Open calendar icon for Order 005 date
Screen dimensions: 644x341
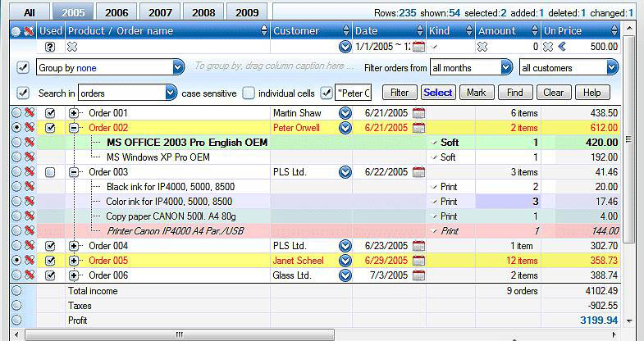coord(418,261)
